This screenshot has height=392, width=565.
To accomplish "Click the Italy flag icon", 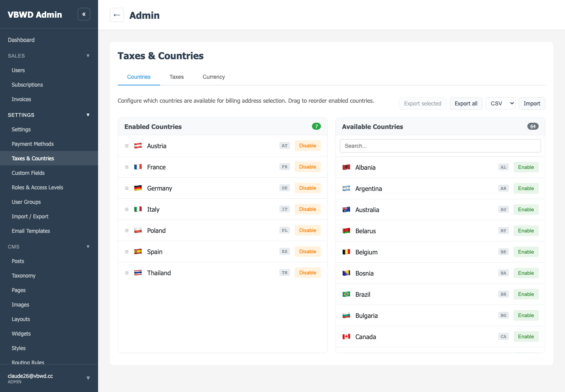I will coord(138,209).
